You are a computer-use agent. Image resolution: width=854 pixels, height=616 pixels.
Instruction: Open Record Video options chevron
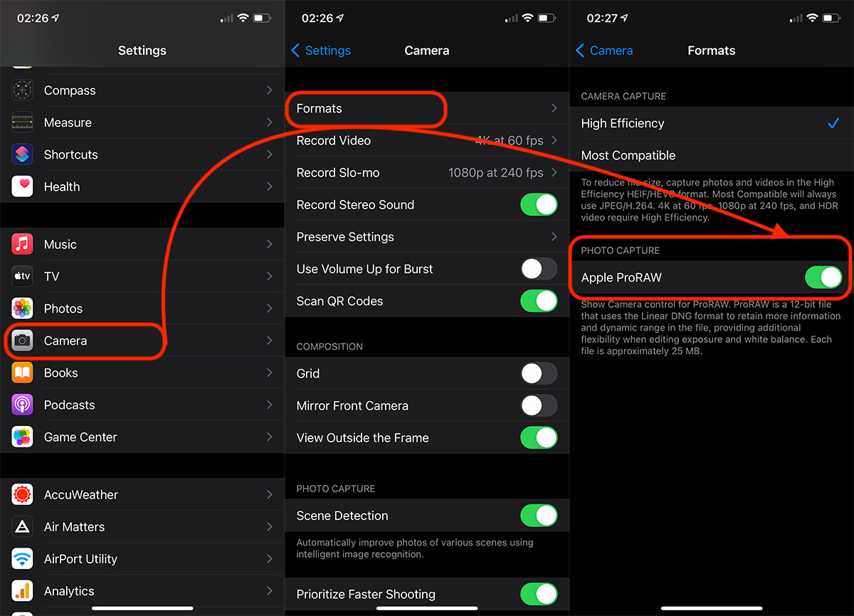click(x=554, y=140)
